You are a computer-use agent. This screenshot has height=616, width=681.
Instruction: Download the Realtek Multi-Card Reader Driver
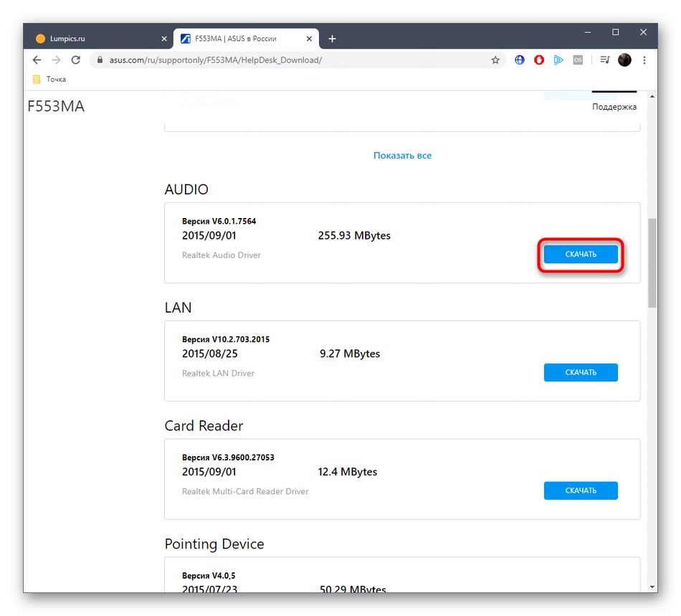pyautogui.click(x=581, y=491)
